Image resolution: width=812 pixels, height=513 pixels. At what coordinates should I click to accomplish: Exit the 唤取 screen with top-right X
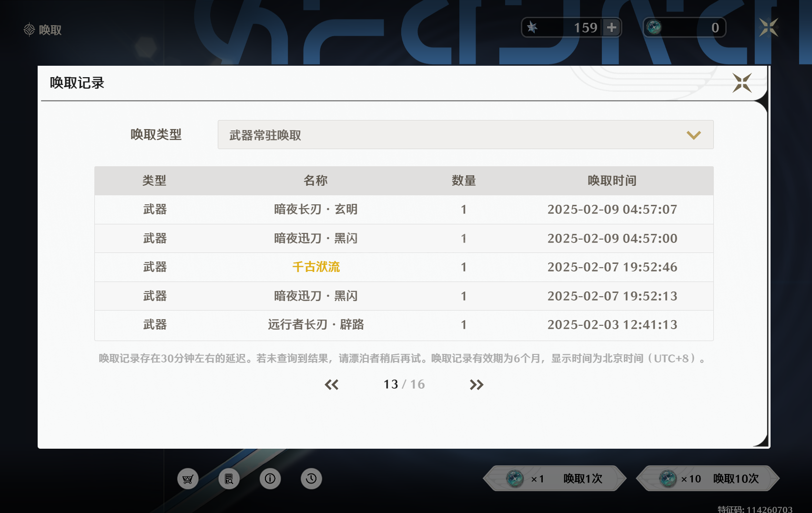click(x=769, y=28)
